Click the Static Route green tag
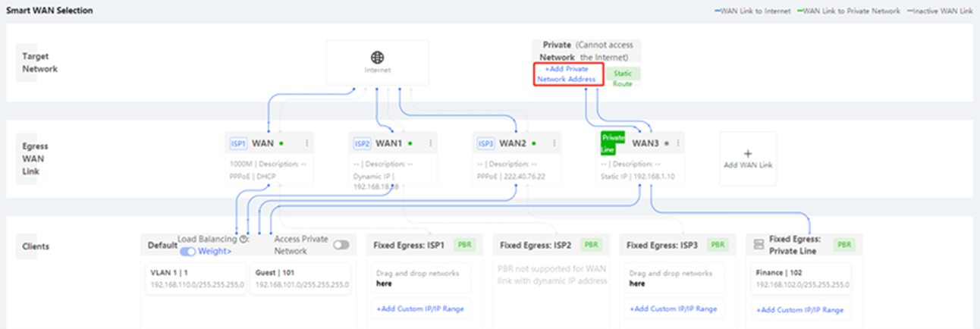Screen dimensions: 980x329 [623, 78]
